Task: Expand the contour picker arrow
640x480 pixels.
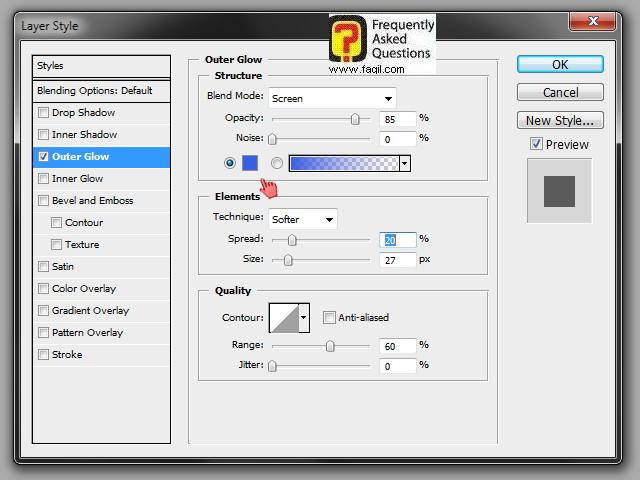Action: click(304, 318)
